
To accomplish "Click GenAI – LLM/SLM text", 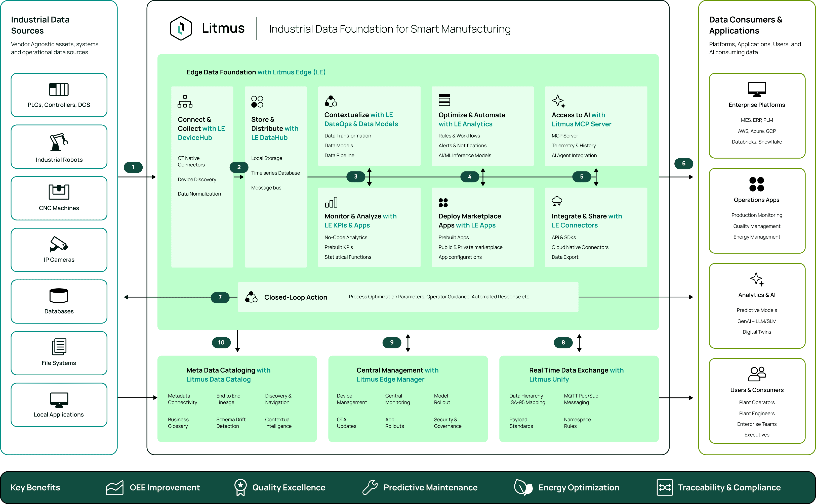I will [x=757, y=321].
